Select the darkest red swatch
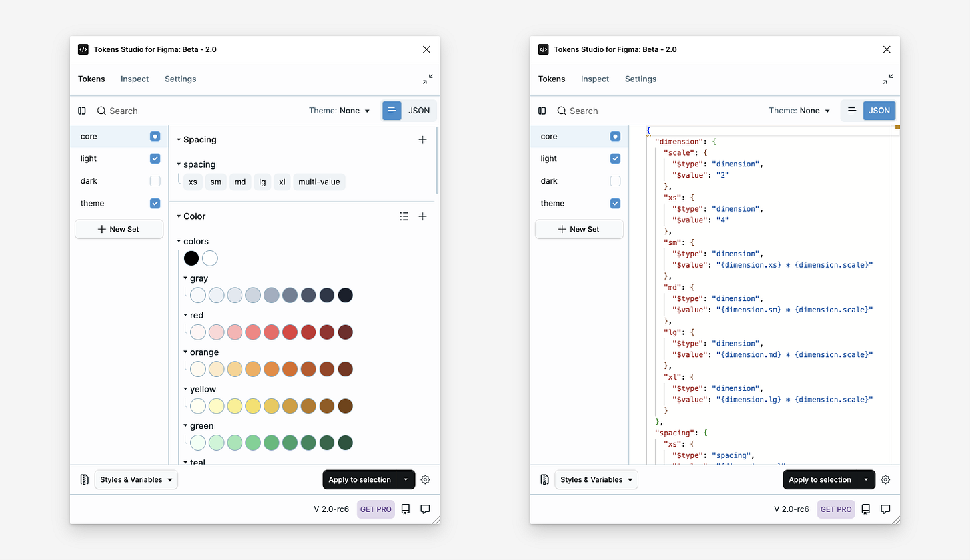970x560 pixels. 345,332
